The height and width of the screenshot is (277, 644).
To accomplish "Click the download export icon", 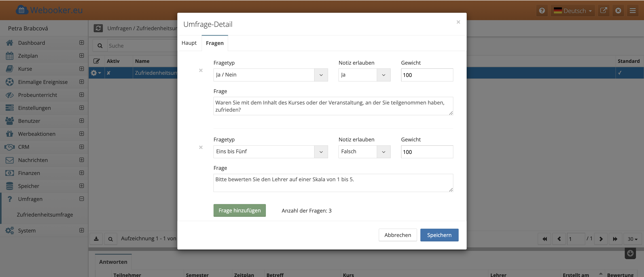I will pos(96,239).
